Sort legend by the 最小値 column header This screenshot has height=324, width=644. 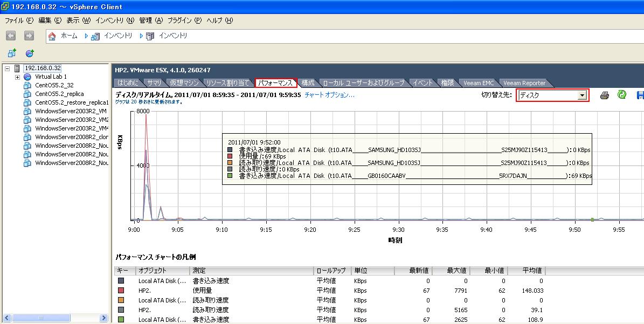click(x=489, y=271)
